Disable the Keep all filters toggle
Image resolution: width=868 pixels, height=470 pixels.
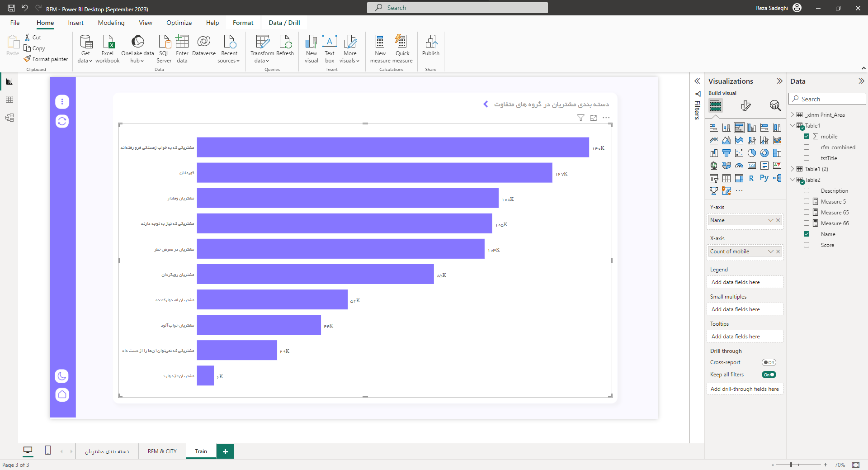[x=769, y=375]
